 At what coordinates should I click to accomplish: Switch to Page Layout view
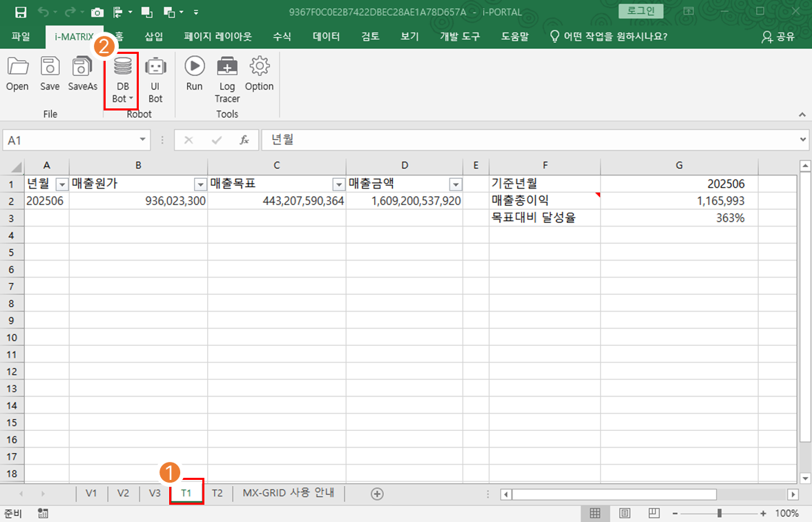[x=624, y=513]
